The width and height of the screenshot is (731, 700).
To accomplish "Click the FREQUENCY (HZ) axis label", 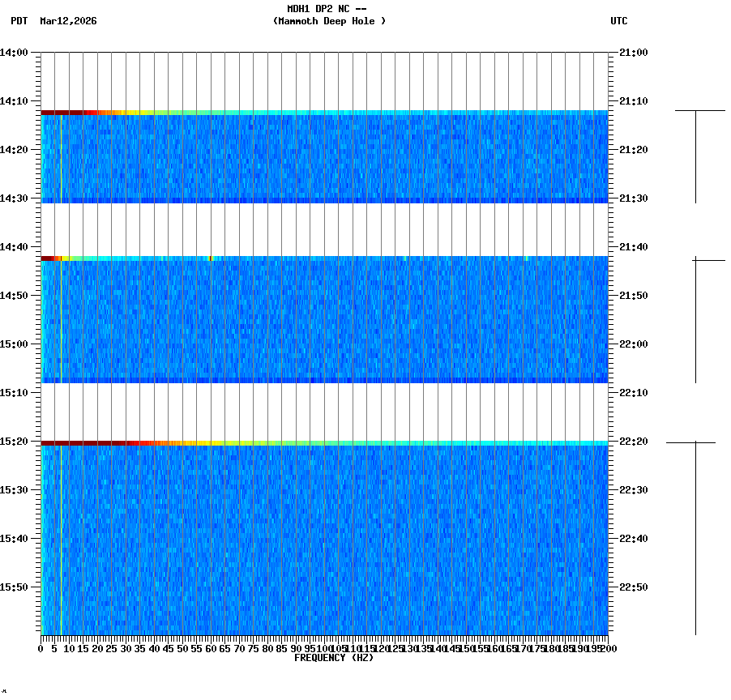I will click(334, 656).
